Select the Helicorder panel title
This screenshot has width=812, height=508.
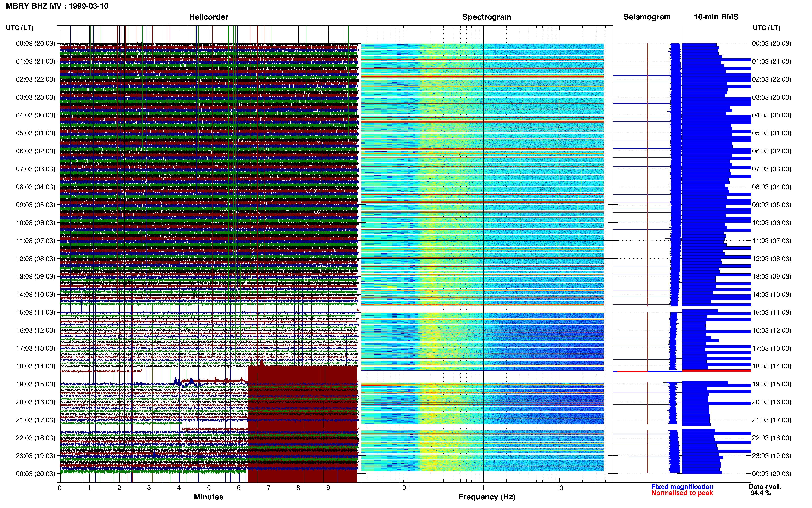point(209,17)
